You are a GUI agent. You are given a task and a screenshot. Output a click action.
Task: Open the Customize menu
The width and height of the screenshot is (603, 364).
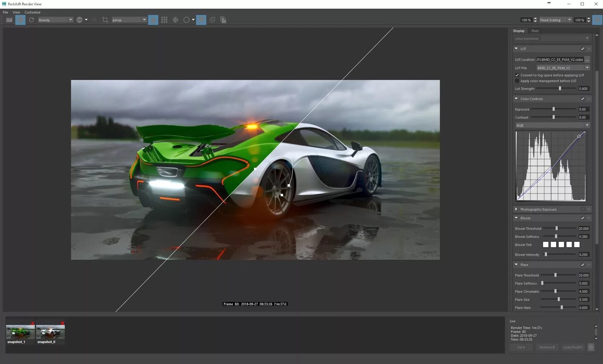click(x=32, y=12)
